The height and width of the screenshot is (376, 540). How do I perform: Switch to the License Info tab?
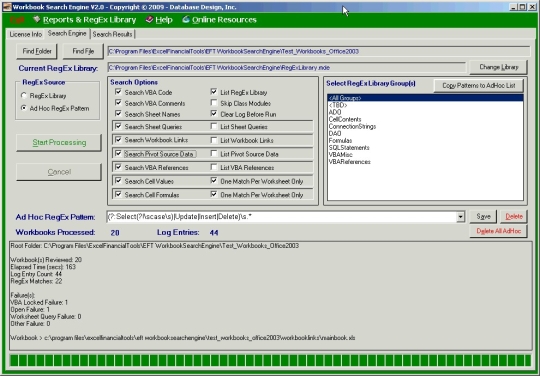pos(25,34)
